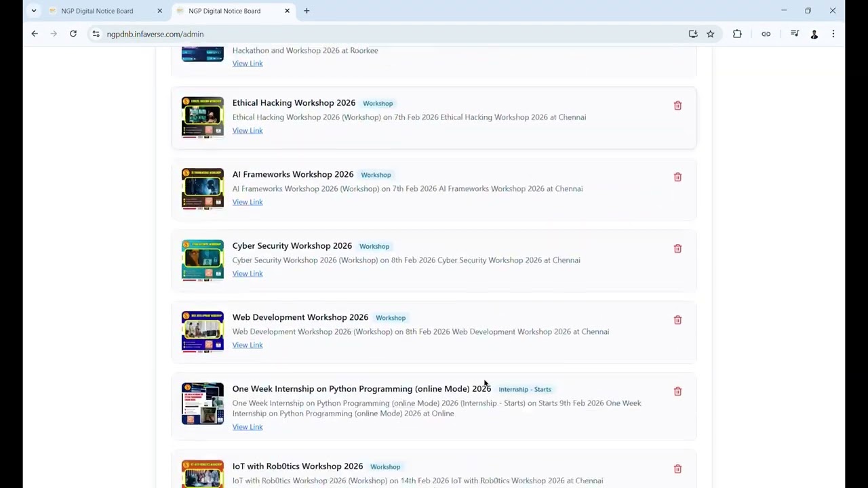Close the first NGP Digital Notice Board tab
The image size is (868, 488).
pos(160,11)
